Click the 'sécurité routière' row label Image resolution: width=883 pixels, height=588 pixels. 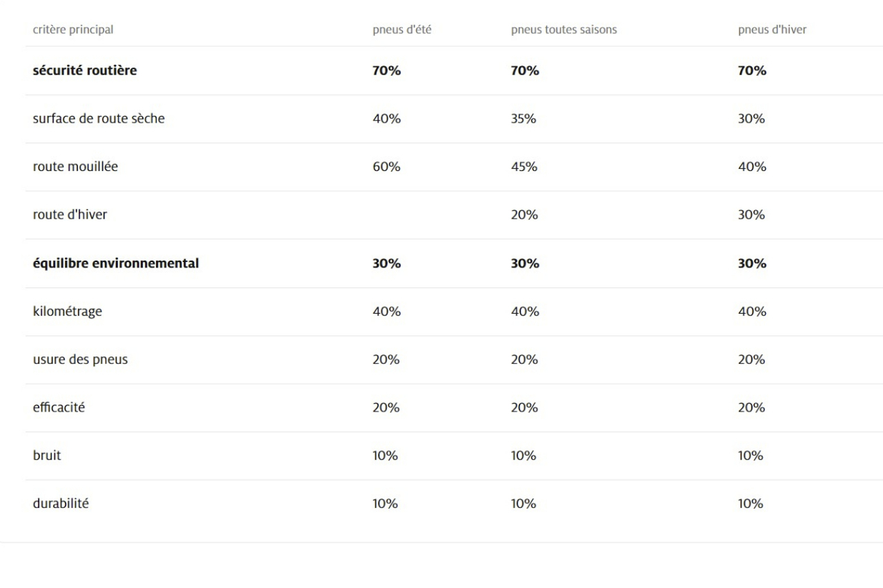tap(85, 70)
